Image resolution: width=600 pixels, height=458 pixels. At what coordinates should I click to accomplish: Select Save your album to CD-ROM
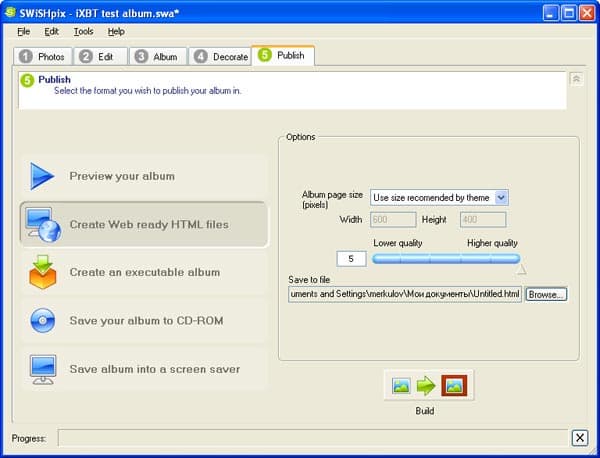[143, 321]
